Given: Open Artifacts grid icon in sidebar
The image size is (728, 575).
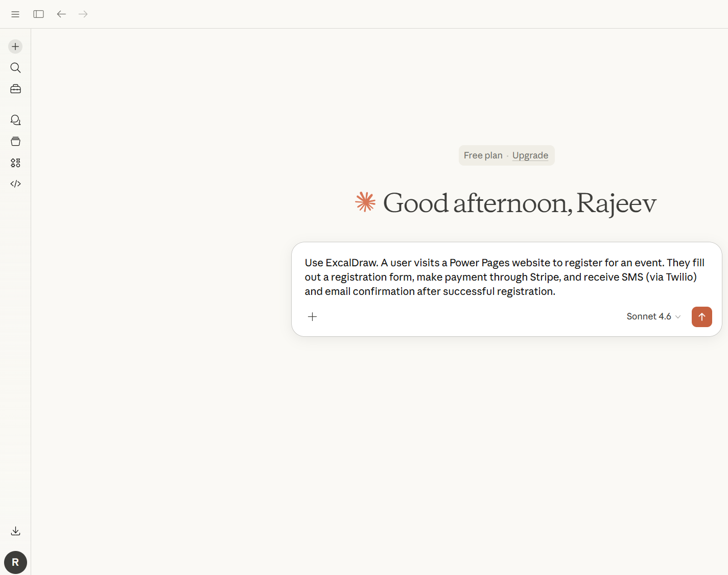Looking at the screenshot, I should click(15, 163).
